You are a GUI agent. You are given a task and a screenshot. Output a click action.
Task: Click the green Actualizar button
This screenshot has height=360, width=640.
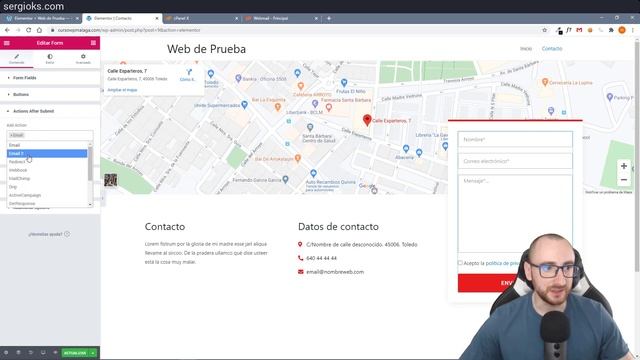click(76, 353)
